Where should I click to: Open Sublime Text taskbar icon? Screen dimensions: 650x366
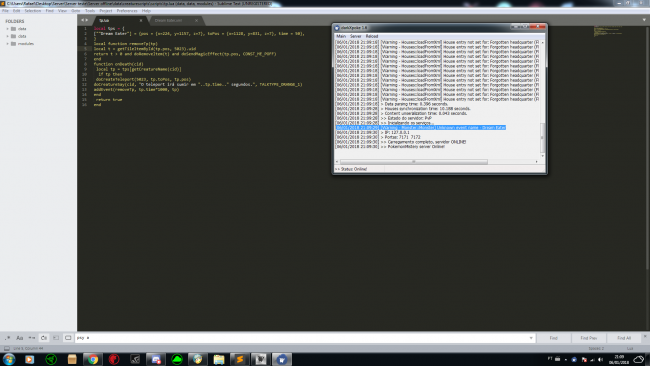pos(240,359)
